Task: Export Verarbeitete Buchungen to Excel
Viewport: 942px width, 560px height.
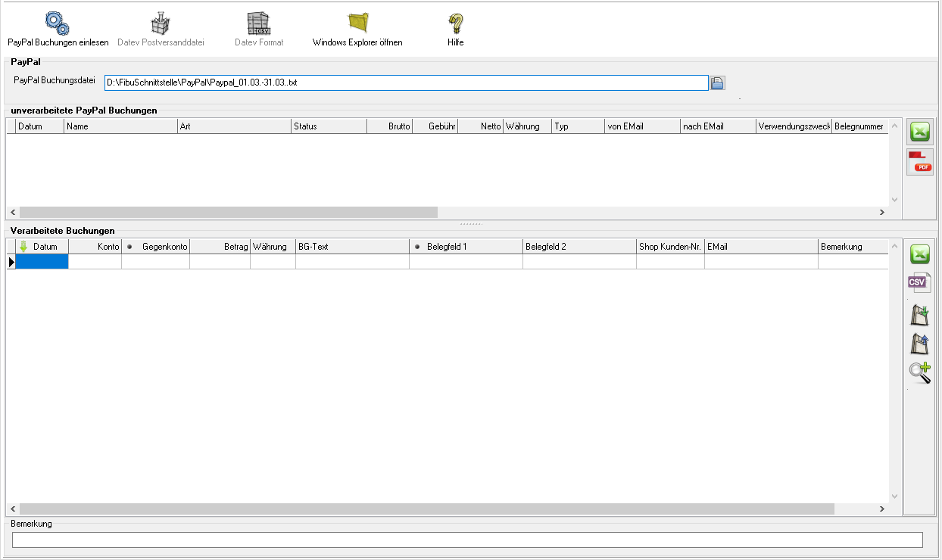Action: pos(920,254)
